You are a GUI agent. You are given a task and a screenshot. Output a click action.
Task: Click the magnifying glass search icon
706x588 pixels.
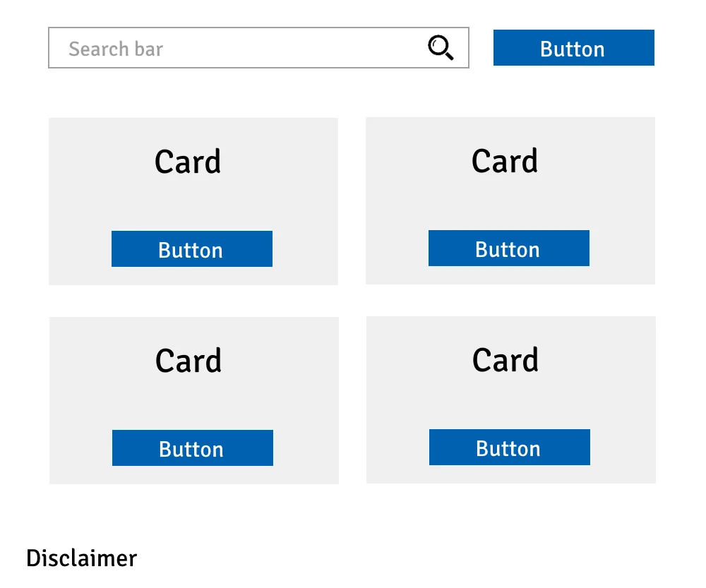(x=441, y=48)
